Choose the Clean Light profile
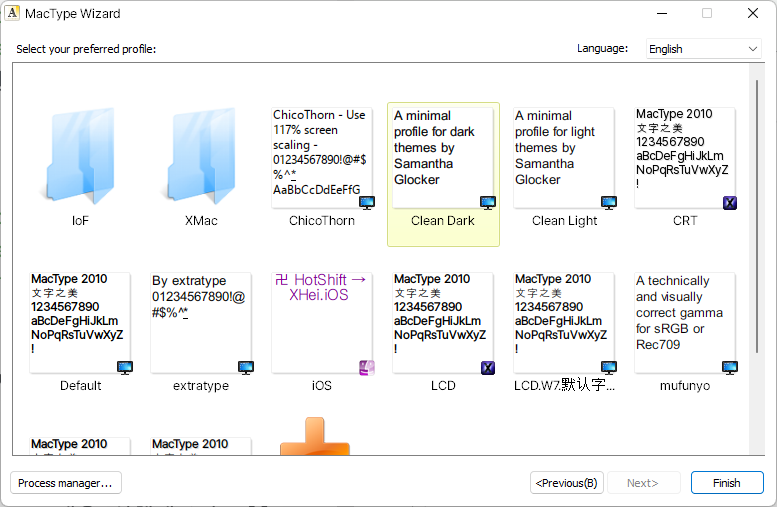 pos(564,160)
